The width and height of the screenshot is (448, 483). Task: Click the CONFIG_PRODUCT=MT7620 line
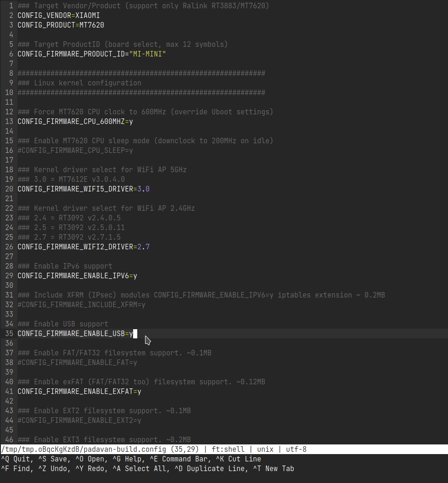pos(61,25)
